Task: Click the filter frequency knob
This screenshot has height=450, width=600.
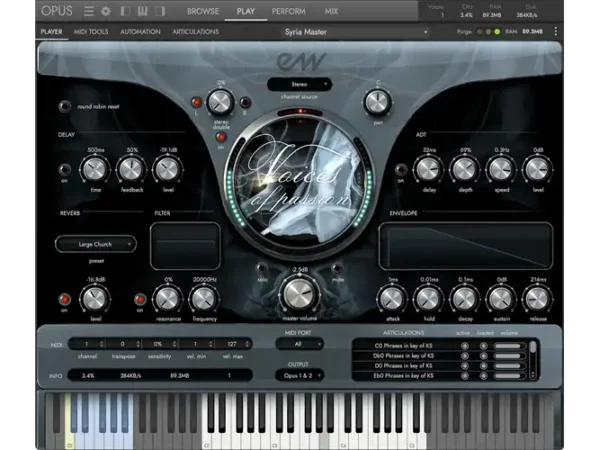Action: (204, 299)
